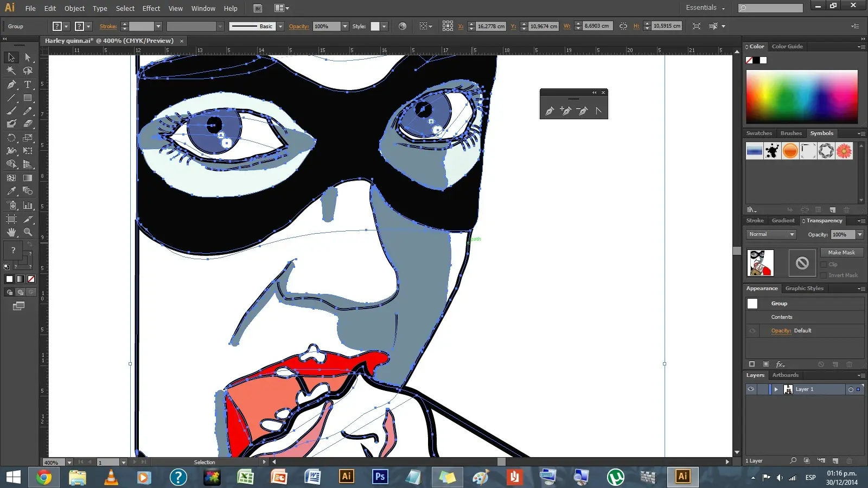The width and height of the screenshot is (868, 488).
Task: Click the Add New Effect fx icon
Action: pos(780,364)
